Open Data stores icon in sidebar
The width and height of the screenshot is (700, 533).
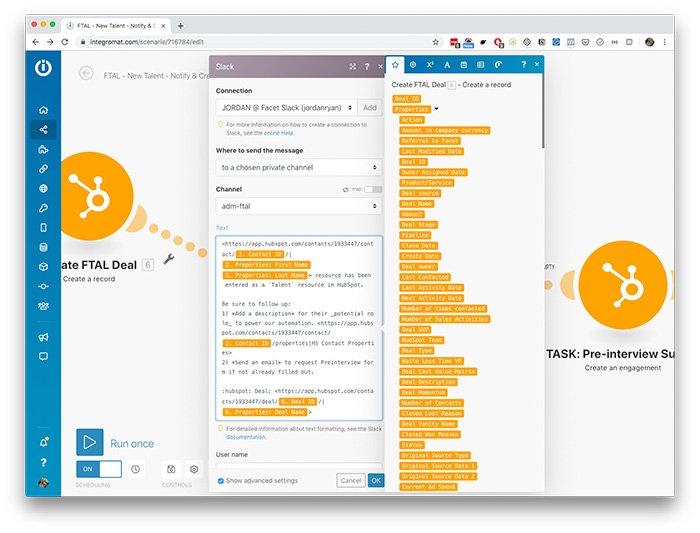pyautogui.click(x=43, y=247)
